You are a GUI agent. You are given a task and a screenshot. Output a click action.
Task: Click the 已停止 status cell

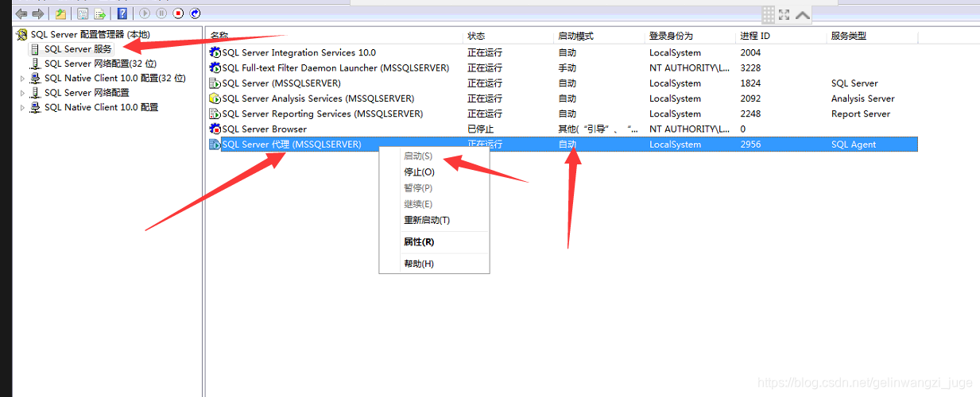[x=480, y=129]
